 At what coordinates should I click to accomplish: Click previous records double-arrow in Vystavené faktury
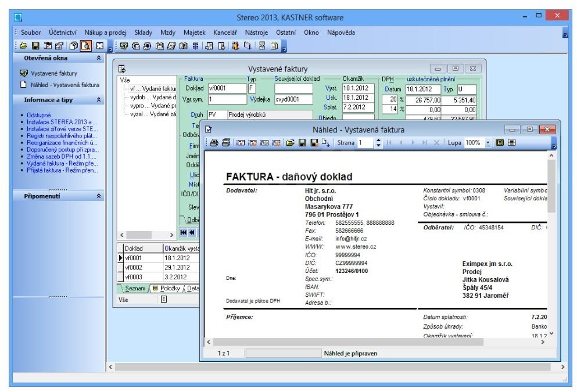(192, 232)
